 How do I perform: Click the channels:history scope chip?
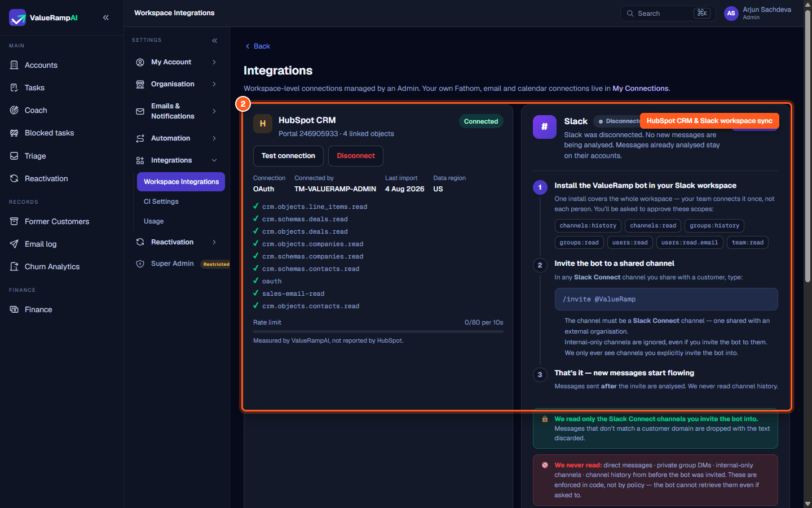(588, 226)
